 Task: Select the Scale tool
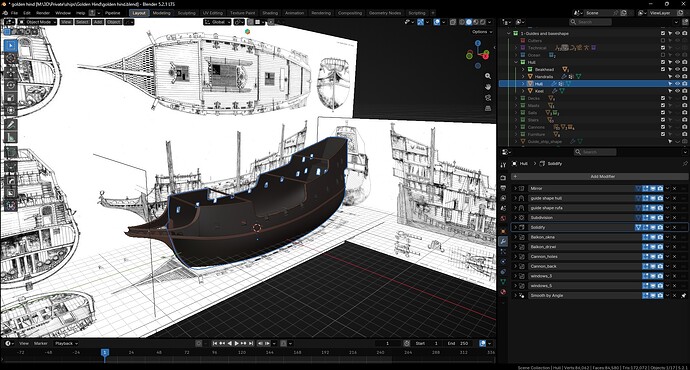coord(11,98)
